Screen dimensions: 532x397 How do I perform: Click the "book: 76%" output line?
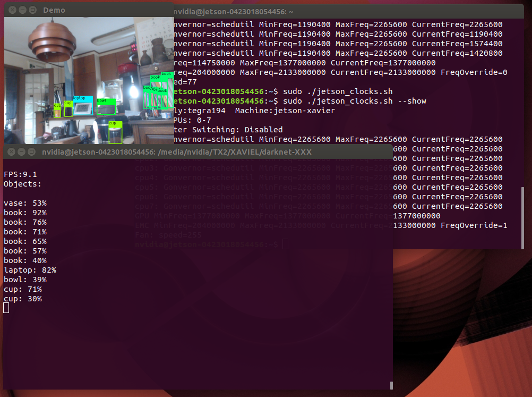[x=25, y=222]
